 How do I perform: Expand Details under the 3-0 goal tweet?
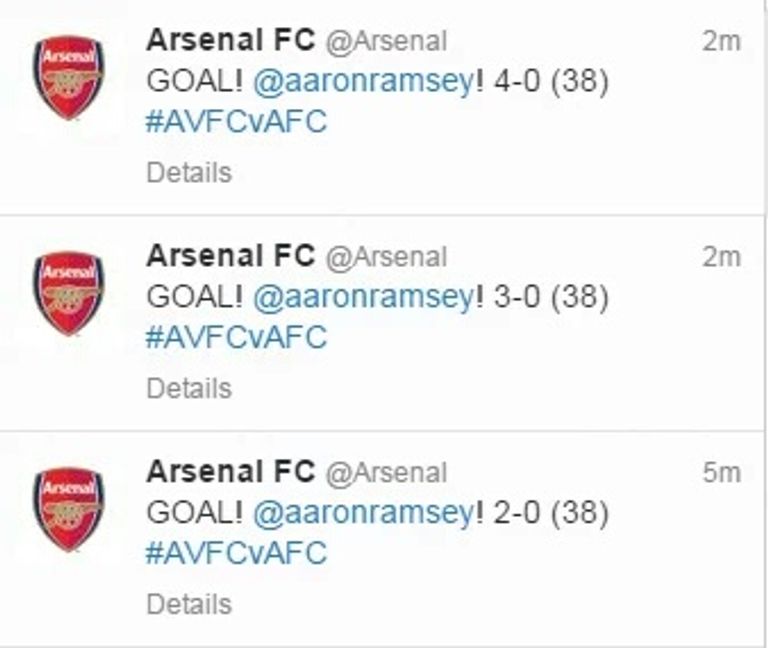tap(189, 388)
